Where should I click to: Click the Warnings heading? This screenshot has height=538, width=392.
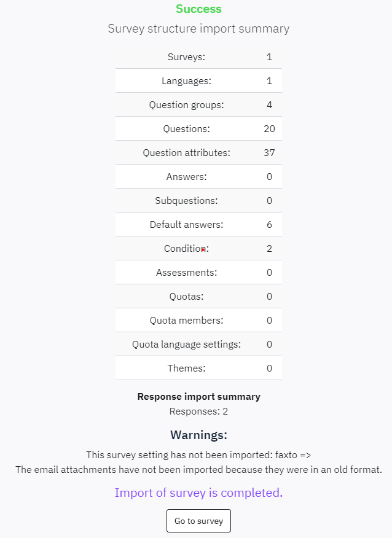(198, 435)
